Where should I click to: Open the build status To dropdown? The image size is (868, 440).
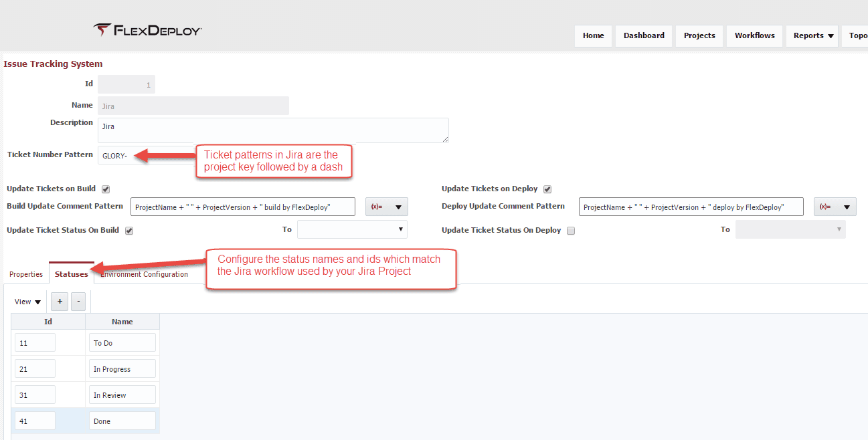(x=352, y=229)
